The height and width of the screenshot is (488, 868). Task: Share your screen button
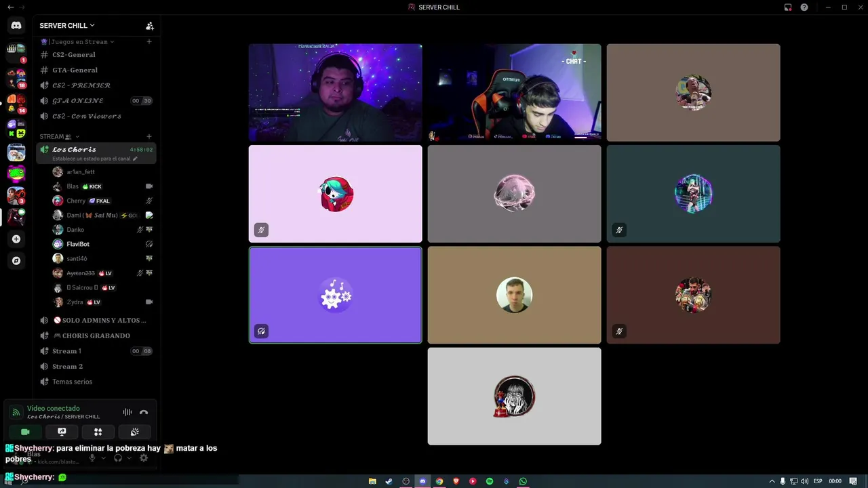(62, 432)
